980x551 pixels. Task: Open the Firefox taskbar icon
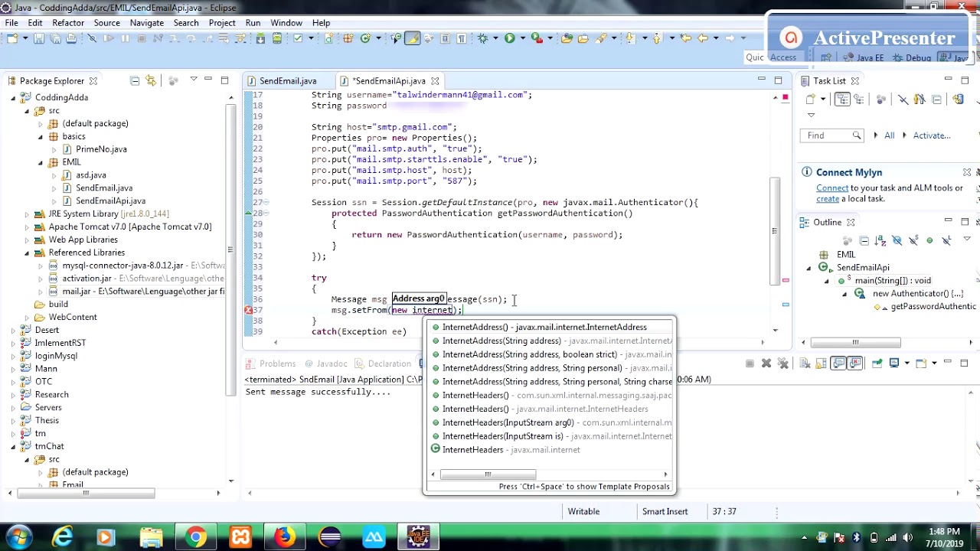[285, 537]
